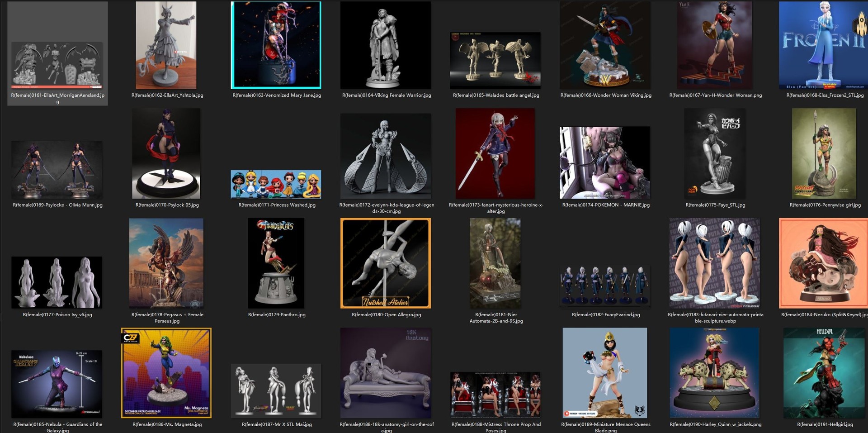Open the Psylock 05 thumbnail
Image resolution: width=868 pixels, height=433 pixels.
point(166,154)
